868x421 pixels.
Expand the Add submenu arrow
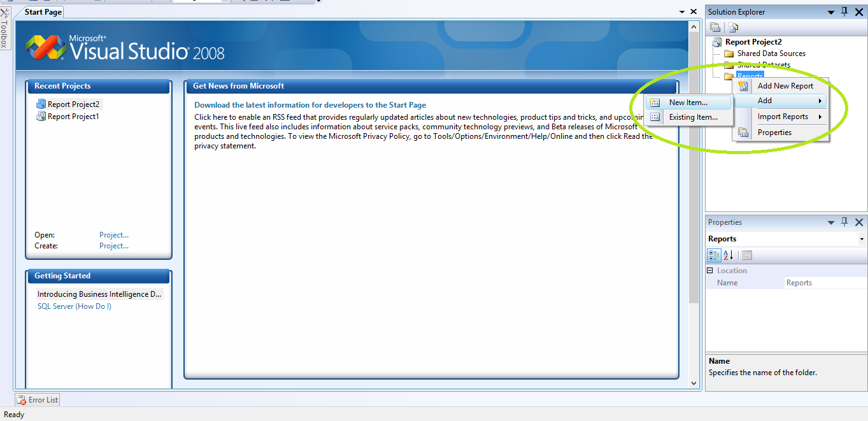[820, 101]
